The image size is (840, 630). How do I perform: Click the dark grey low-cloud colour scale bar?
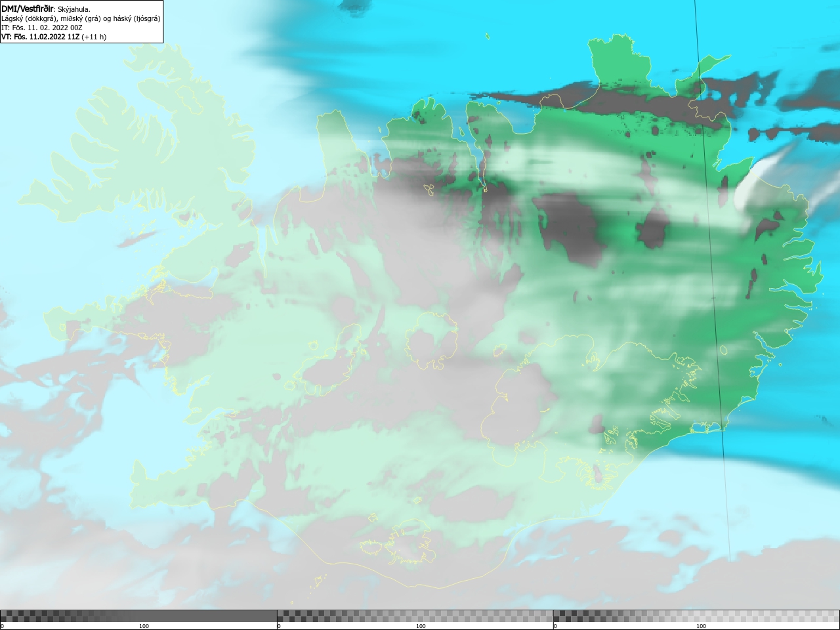tap(138, 616)
